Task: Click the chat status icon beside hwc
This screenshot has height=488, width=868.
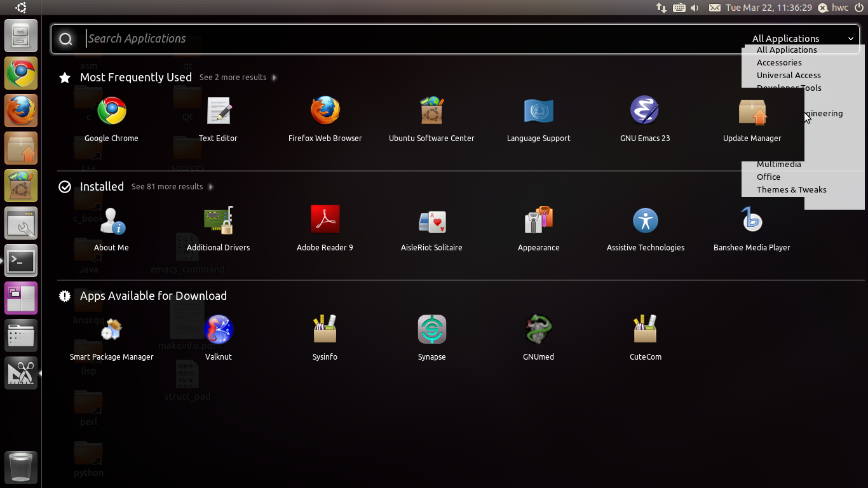Action: [x=823, y=8]
